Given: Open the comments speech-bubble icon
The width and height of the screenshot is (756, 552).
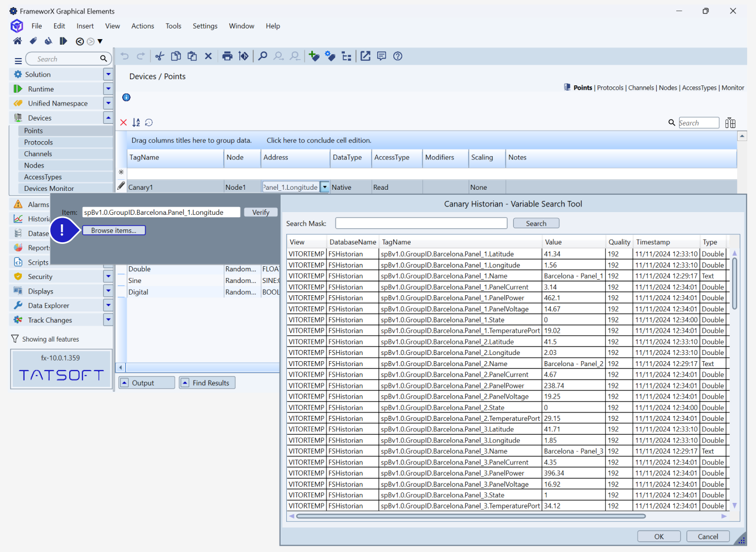Looking at the screenshot, I should (x=382, y=56).
